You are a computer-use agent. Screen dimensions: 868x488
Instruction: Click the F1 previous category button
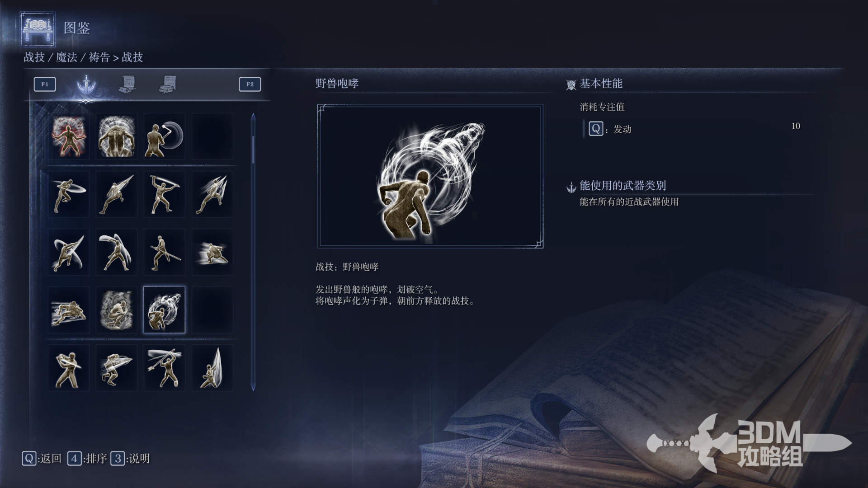45,84
